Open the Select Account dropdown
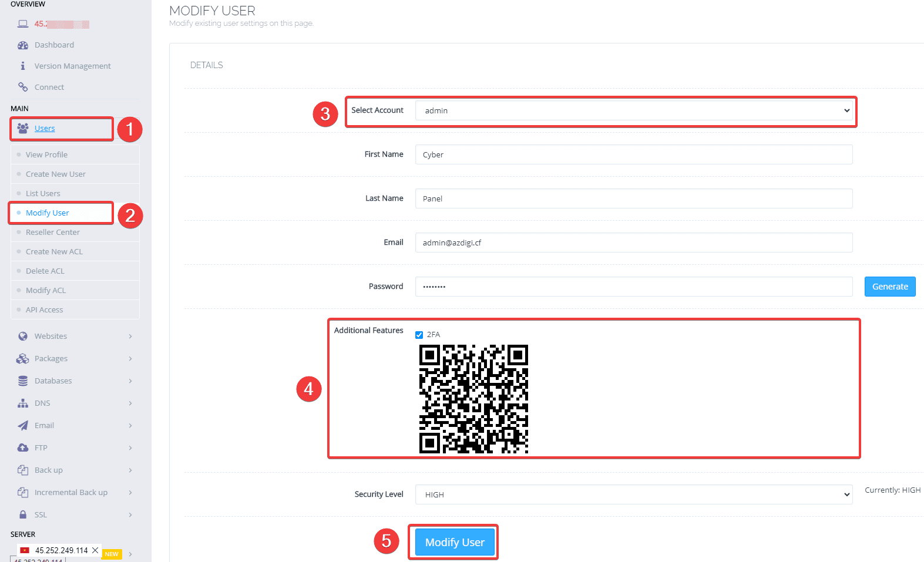 tap(633, 110)
